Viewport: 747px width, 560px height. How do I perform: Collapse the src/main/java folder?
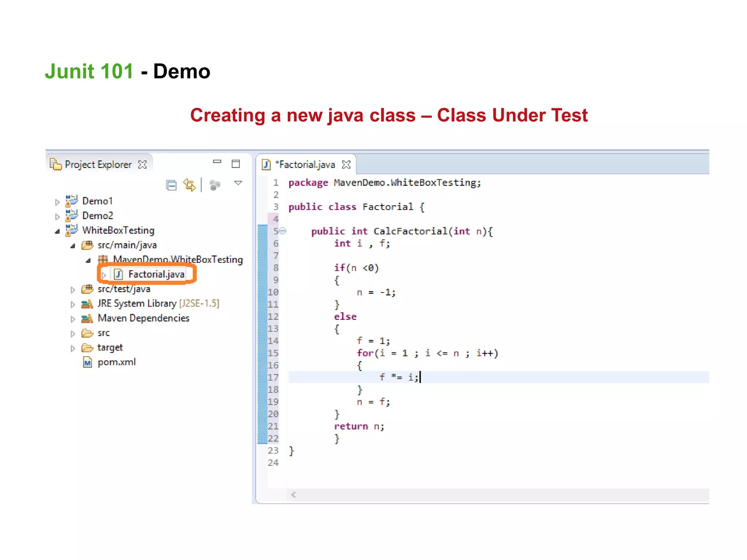(73, 246)
